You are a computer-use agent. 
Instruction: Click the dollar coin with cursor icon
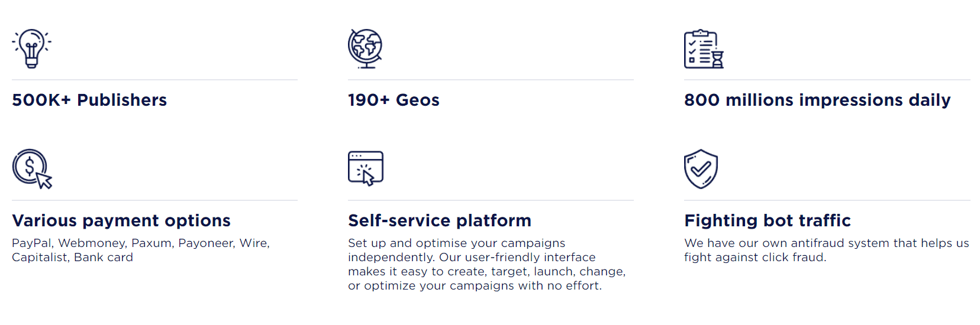32,169
